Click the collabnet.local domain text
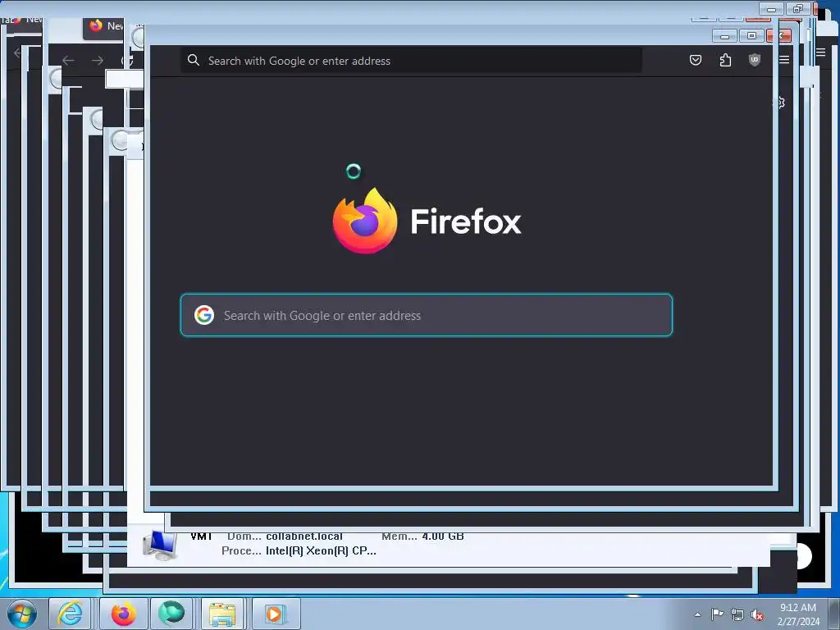The image size is (840, 630). 304,536
